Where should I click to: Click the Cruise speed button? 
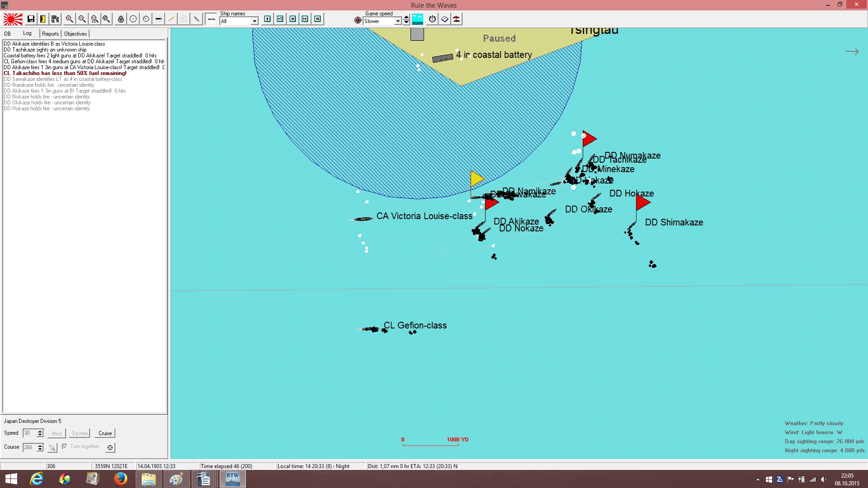click(105, 433)
